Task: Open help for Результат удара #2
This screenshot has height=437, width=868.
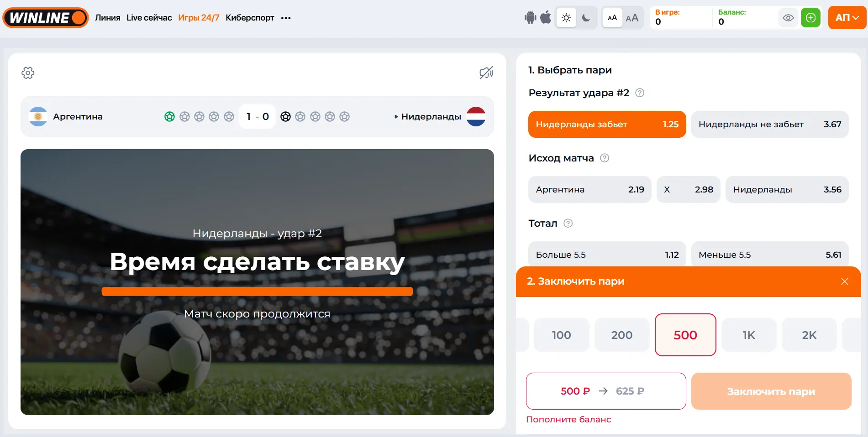Action: tap(640, 93)
